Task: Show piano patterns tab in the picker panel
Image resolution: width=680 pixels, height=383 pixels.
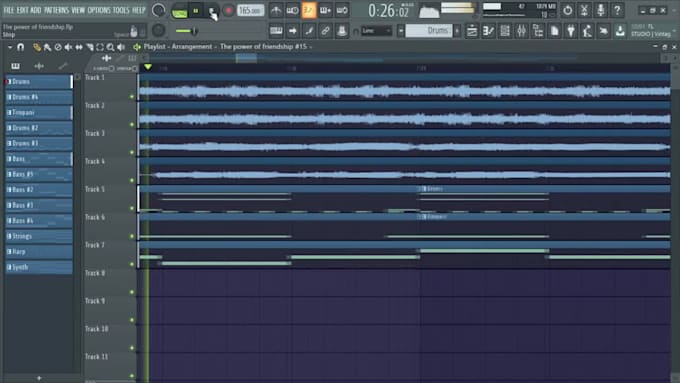Action: click(x=15, y=66)
